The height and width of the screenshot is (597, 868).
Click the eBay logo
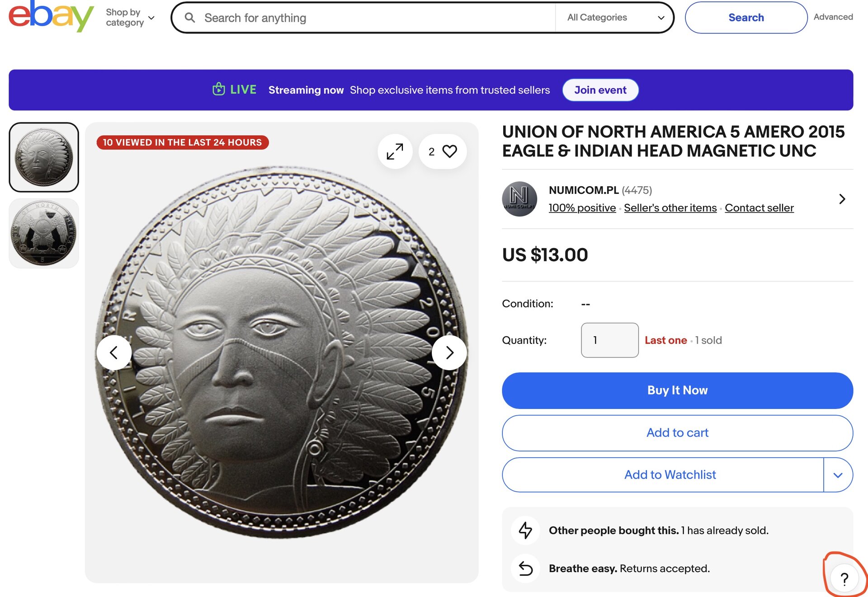coord(51,16)
